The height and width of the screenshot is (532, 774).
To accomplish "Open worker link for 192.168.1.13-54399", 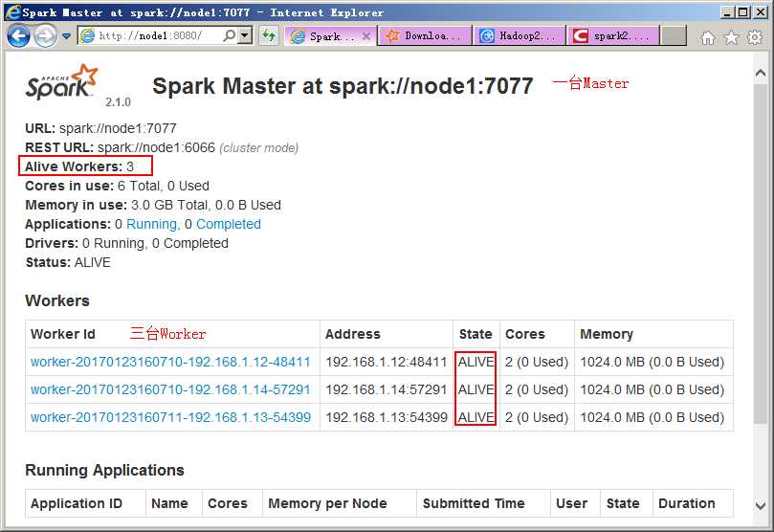I will coord(171,417).
